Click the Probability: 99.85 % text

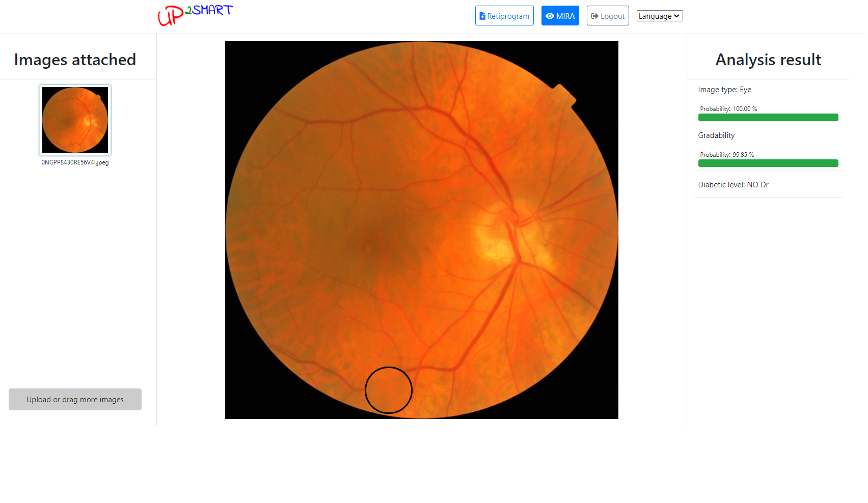click(726, 155)
